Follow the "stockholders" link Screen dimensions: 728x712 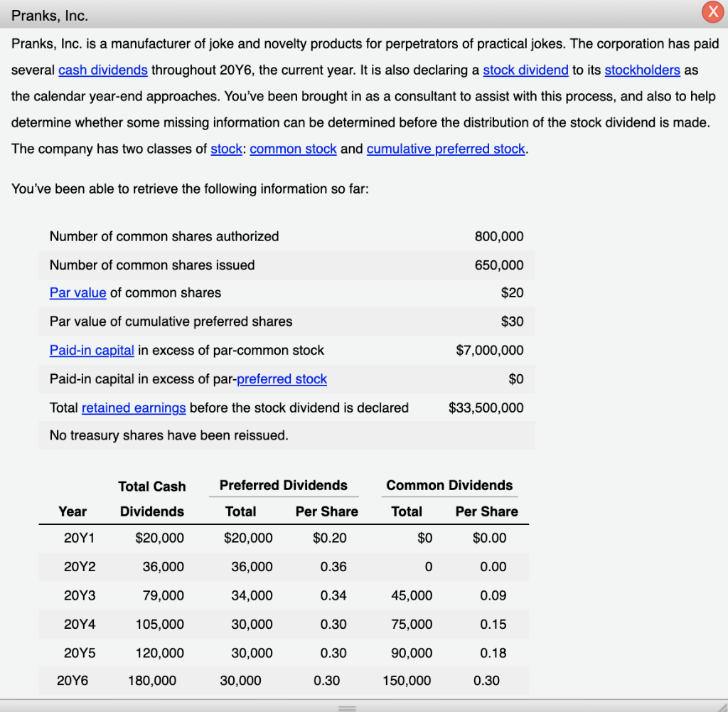point(642,70)
